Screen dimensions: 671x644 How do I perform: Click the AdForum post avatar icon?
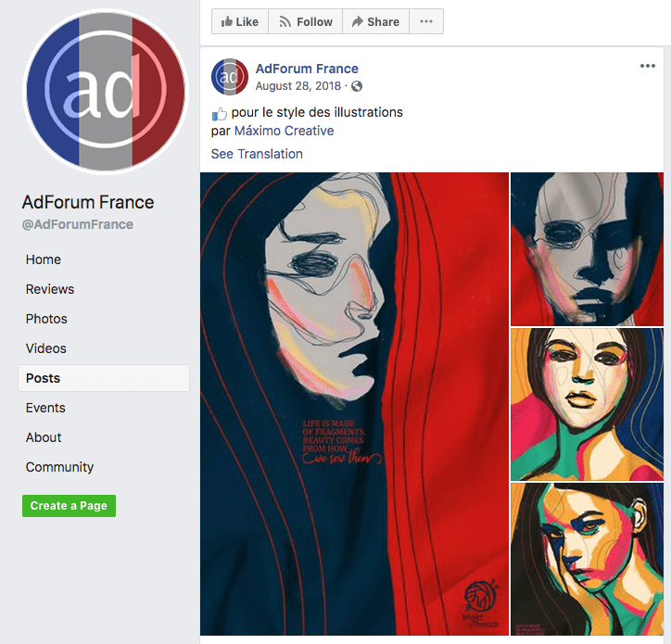230,77
